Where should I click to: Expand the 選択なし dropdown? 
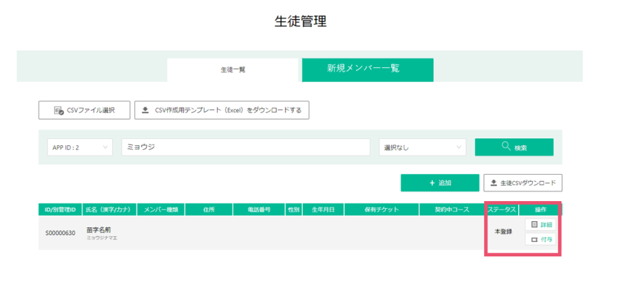[423, 147]
